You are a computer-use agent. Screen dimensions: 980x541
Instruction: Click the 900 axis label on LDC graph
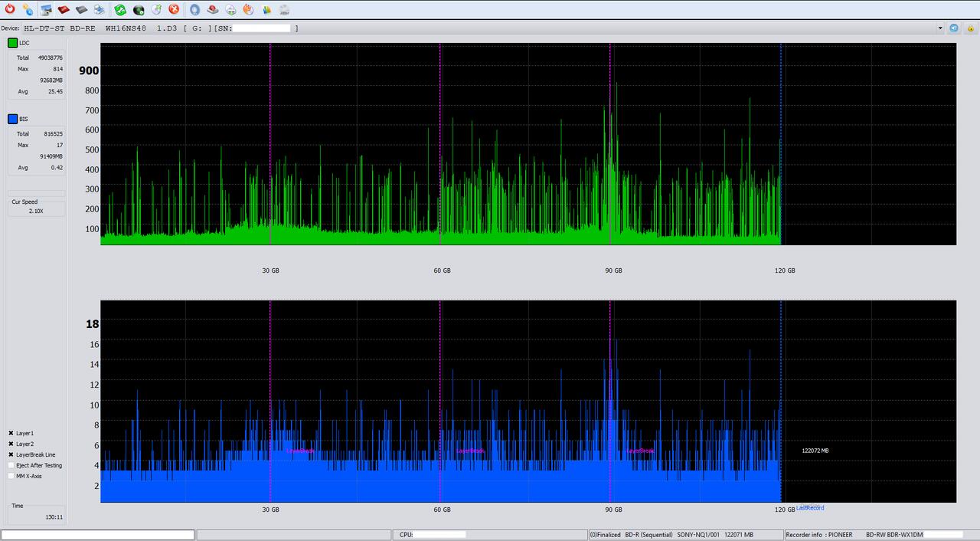click(x=89, y=70)
